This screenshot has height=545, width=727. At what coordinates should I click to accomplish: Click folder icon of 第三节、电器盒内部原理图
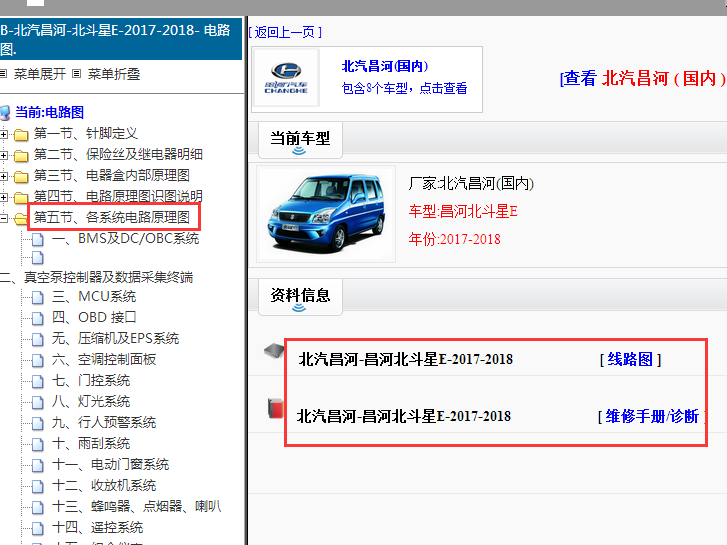click(x=21, y=177)
